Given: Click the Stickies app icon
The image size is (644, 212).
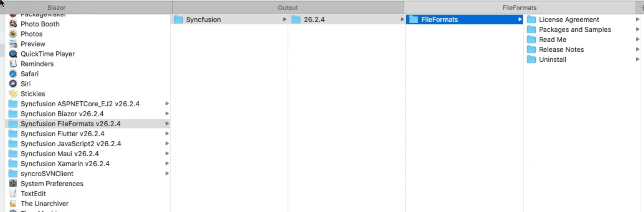Looking at the screenshot, I should 13,94.
